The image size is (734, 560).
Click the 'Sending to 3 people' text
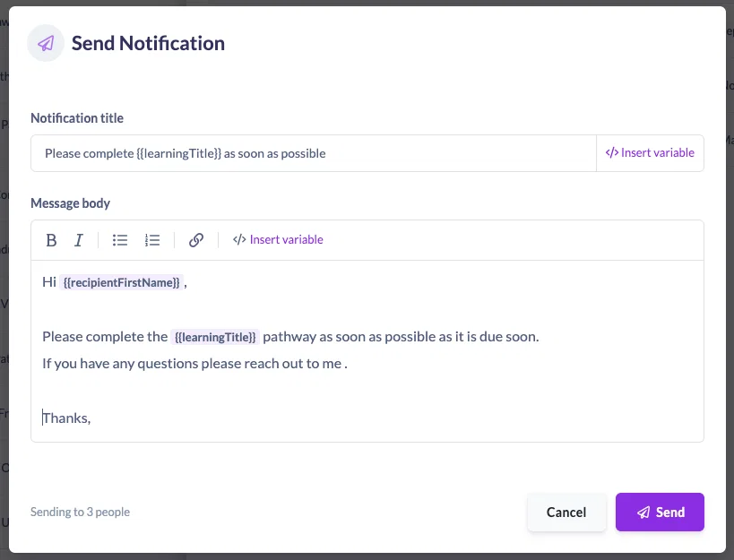coord(80,512)
